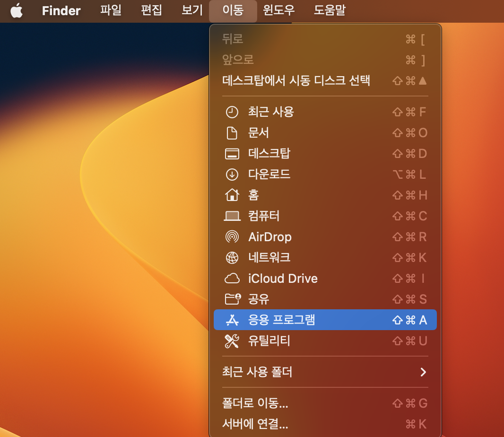The image size is (504, 437).
Task: Click the 공유 shared folder icon
Action: 232,299
